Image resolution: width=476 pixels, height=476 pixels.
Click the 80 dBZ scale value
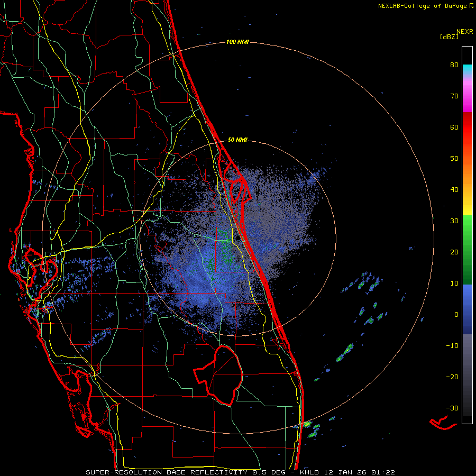454,65
